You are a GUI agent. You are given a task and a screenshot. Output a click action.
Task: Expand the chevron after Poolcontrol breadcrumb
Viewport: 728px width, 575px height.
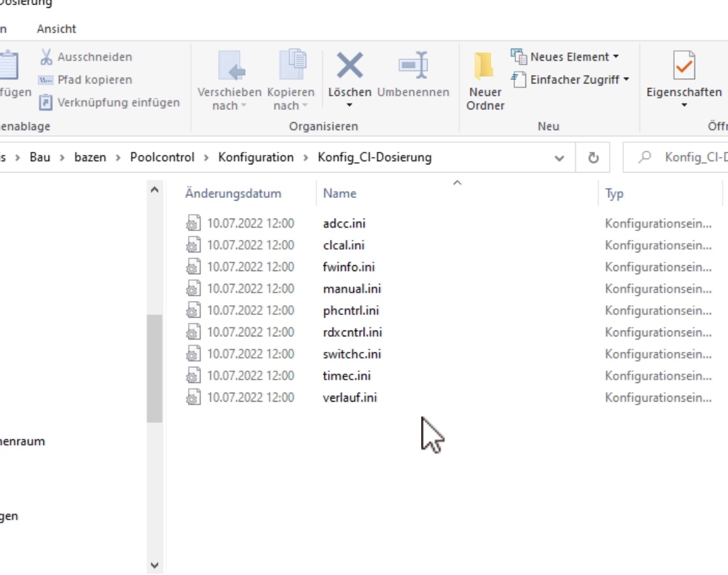point(206,158)
